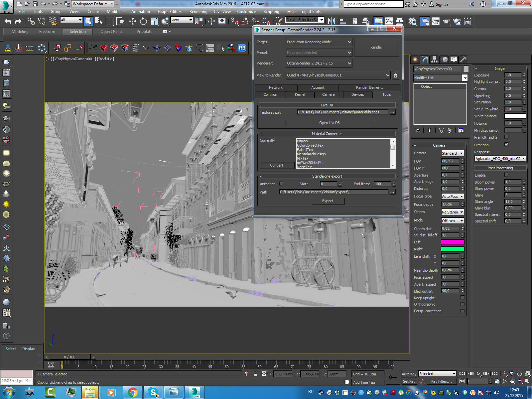Open the Camera type Standard dropdown
Viewport: 532px width, 399px height.
453,153
